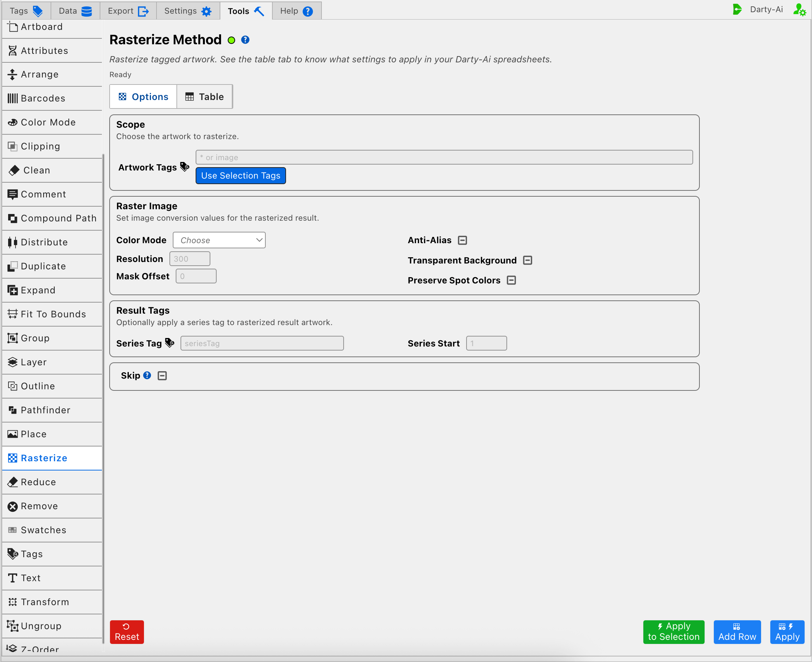Click the Rasterize Method help icon
The height and width of the screenshot is (662, 812).
tap(245, 39)
